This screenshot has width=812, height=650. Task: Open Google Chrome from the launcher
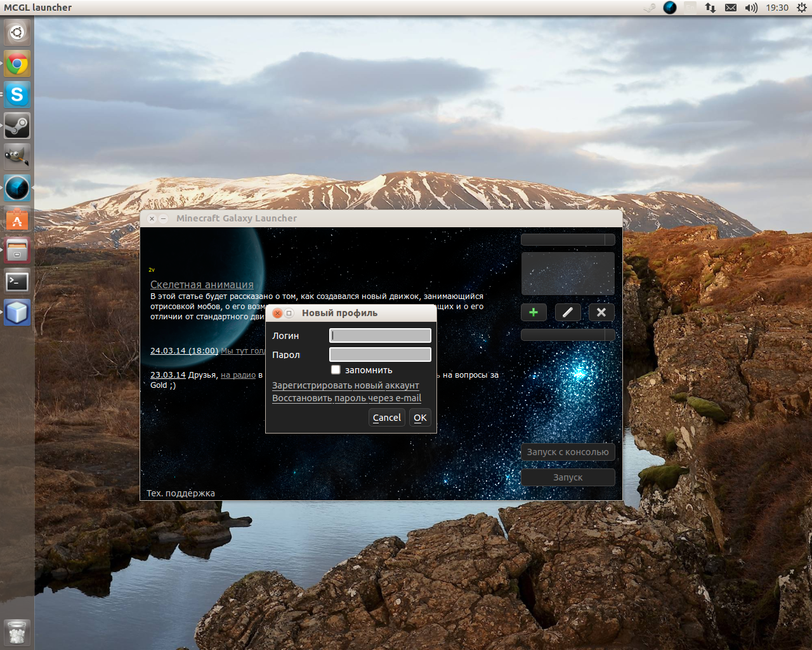pos(17,64)
